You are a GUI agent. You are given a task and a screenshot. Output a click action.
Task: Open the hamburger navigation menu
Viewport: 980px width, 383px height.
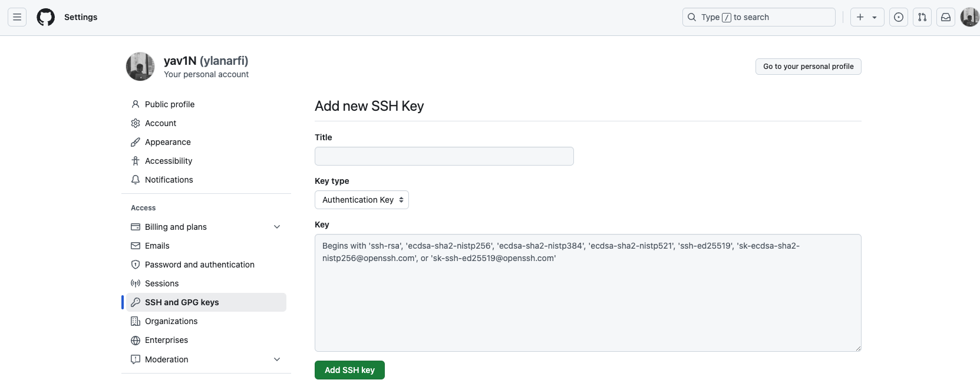pos(17,17)
